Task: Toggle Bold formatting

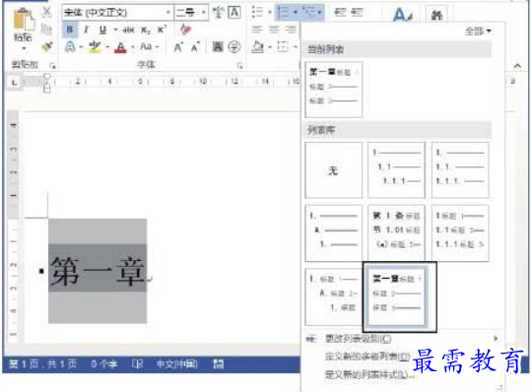Action: [x=70, y=30]
